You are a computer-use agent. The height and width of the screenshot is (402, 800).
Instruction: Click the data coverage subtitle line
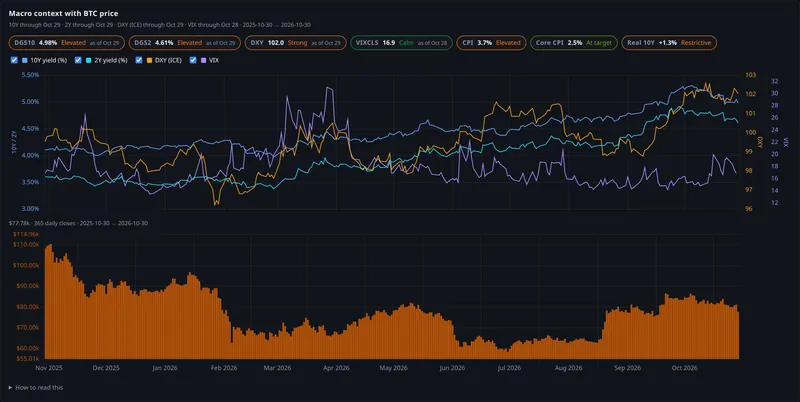[x=160, y=25]
